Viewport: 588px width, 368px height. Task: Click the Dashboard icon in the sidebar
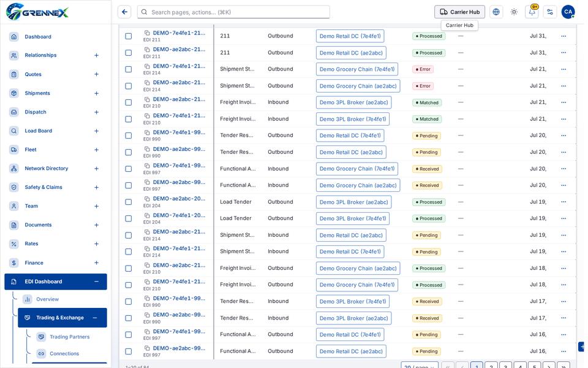(14, 36)
